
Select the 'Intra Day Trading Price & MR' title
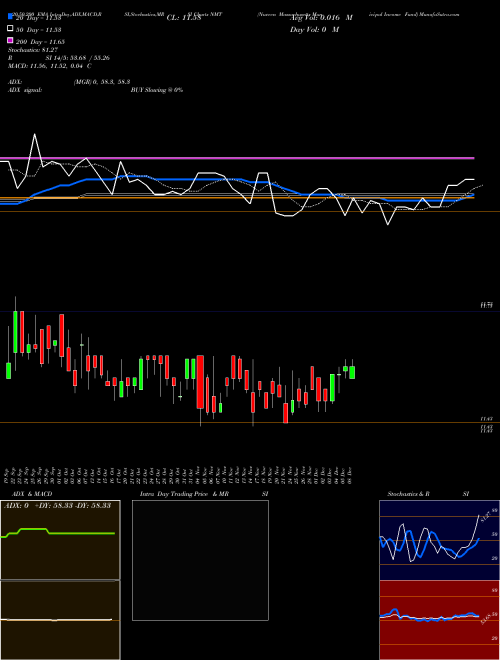click(184, 494)
